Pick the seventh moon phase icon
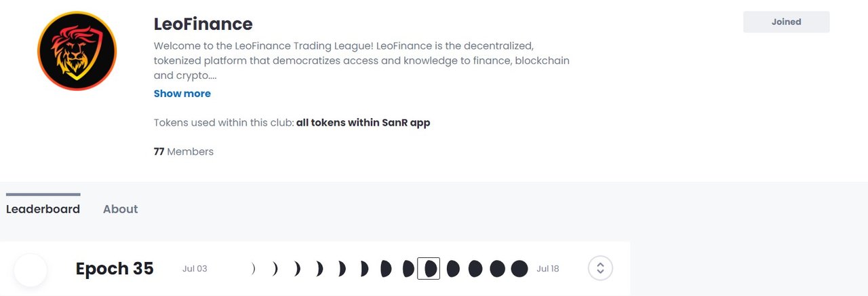The width and height of the screenshot is (868, 296). (x=386, y=269)
